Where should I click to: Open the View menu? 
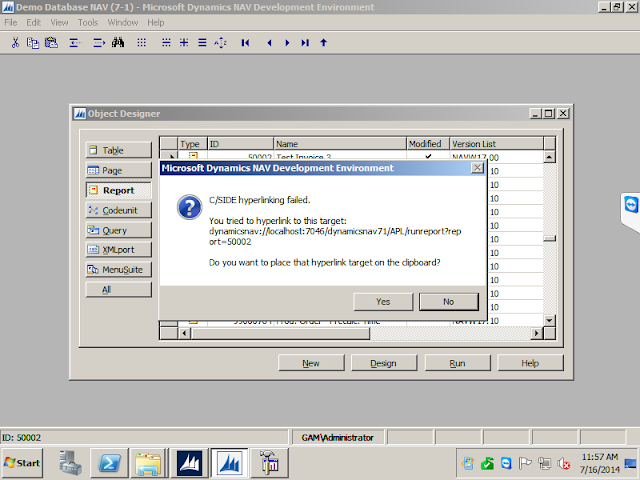click(59, 22)
